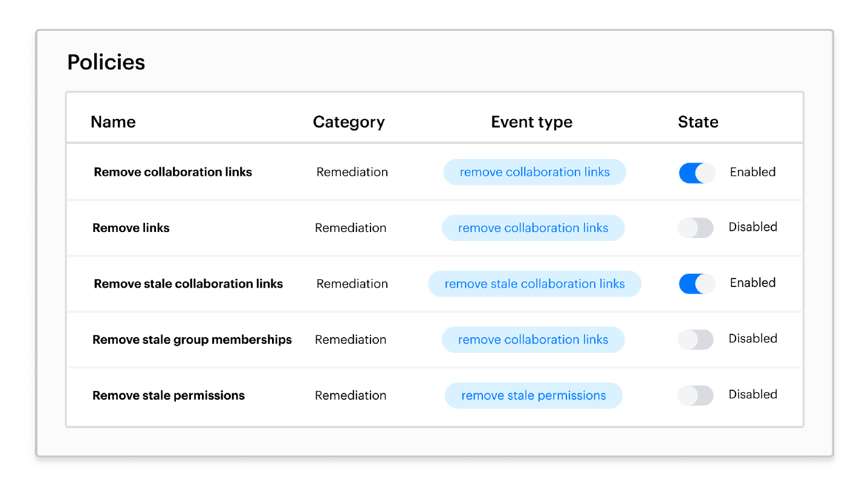Click event tag in Remove links row
Screen dimensions: 868x496
point(533,228)
